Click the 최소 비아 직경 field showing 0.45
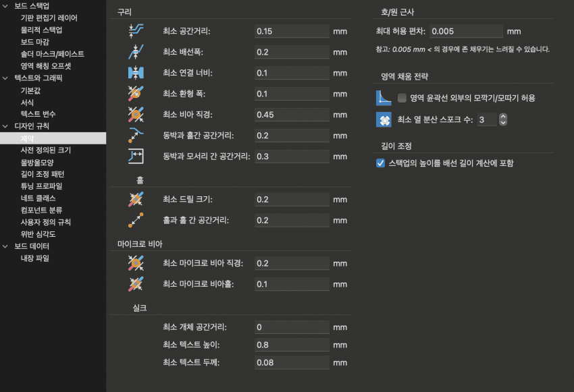 (x=292, y=115)
